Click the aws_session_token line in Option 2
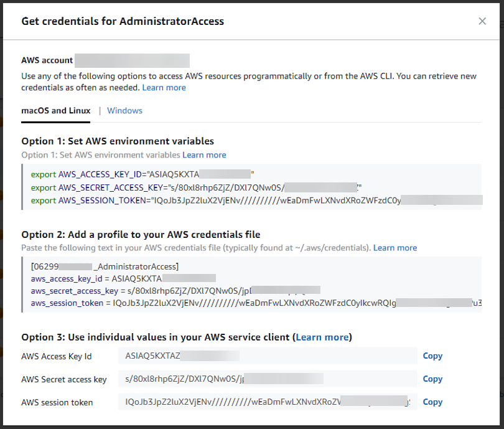Screen dimensions: 504x429 pos(256,303)
